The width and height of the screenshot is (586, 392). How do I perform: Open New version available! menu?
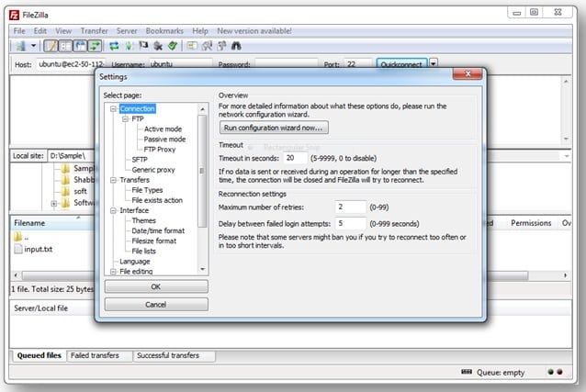pyautogui.click(x=254, y=31)
